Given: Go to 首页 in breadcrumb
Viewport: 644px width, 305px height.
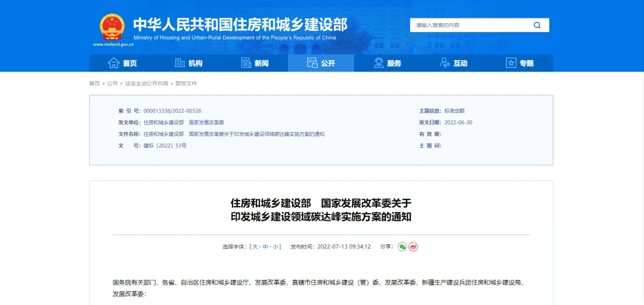Looking at the screenshot, I should pos(94,83).
